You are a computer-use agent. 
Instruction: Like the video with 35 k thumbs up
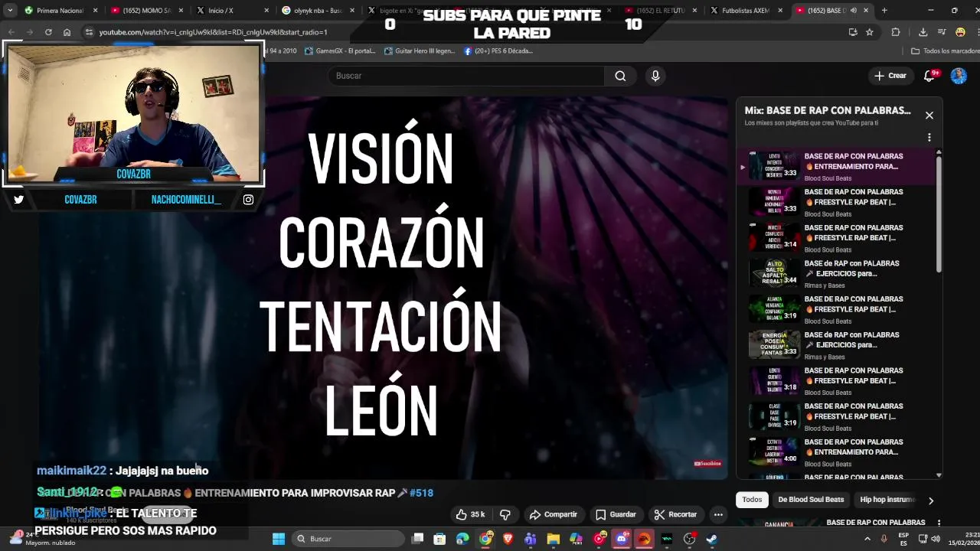470,514
